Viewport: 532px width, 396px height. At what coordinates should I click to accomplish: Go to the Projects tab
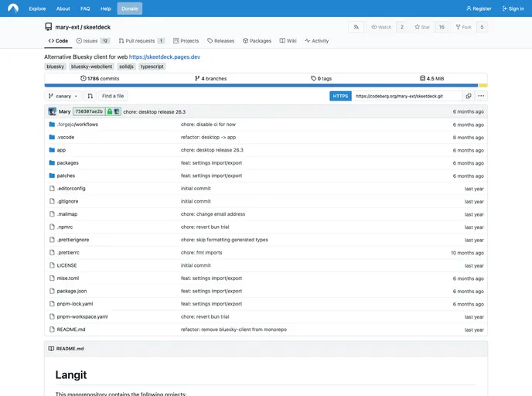tap(186, 41)
